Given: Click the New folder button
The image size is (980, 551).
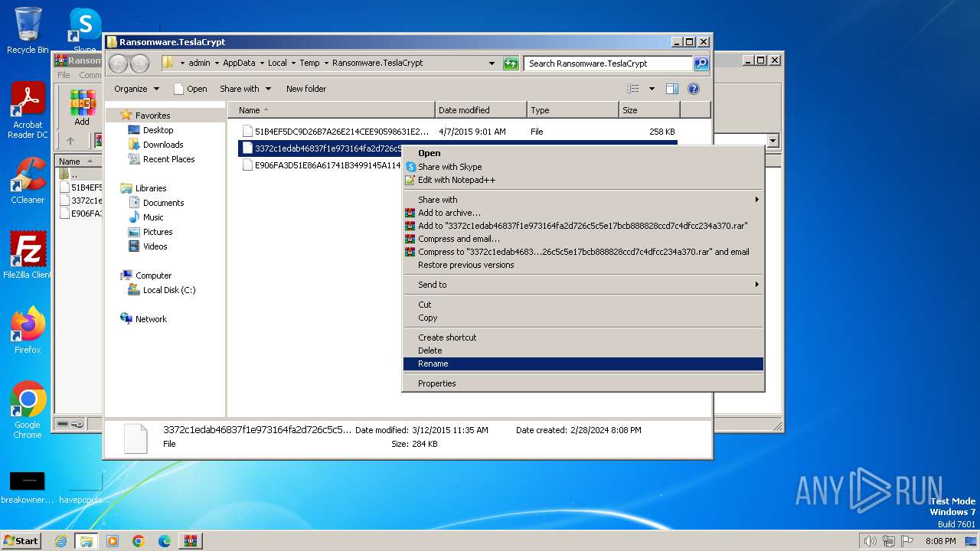Looking at the screenshot, I should coord(306,89).
